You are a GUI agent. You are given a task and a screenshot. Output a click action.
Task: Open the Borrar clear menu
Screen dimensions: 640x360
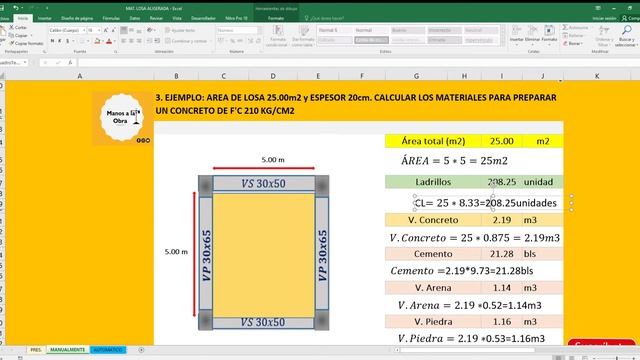[573, 43]
